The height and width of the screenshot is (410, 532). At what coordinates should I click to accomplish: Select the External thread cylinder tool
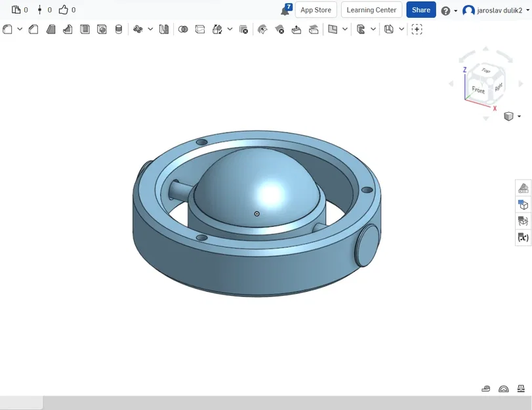point(119,30)
